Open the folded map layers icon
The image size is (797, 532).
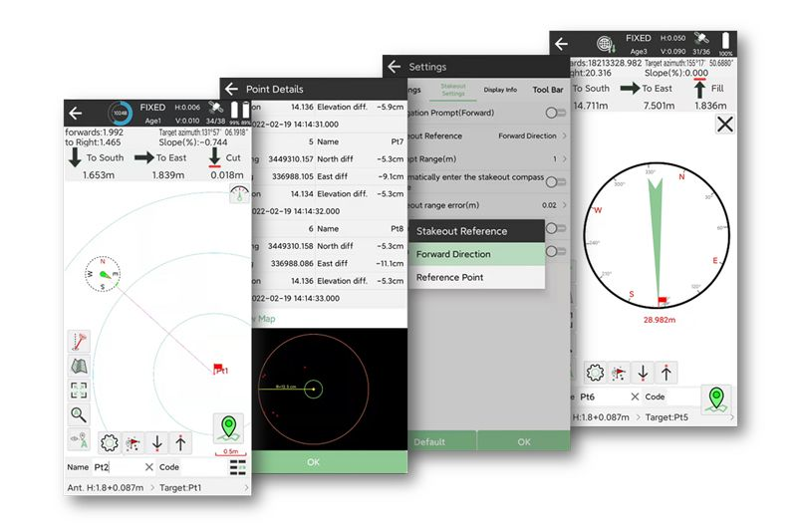point(79,366)
